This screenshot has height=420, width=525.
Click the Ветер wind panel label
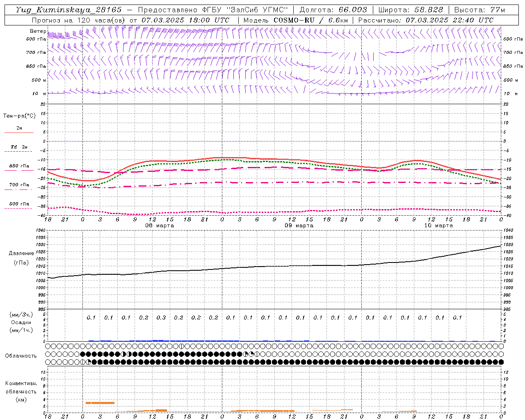[38, 31]
